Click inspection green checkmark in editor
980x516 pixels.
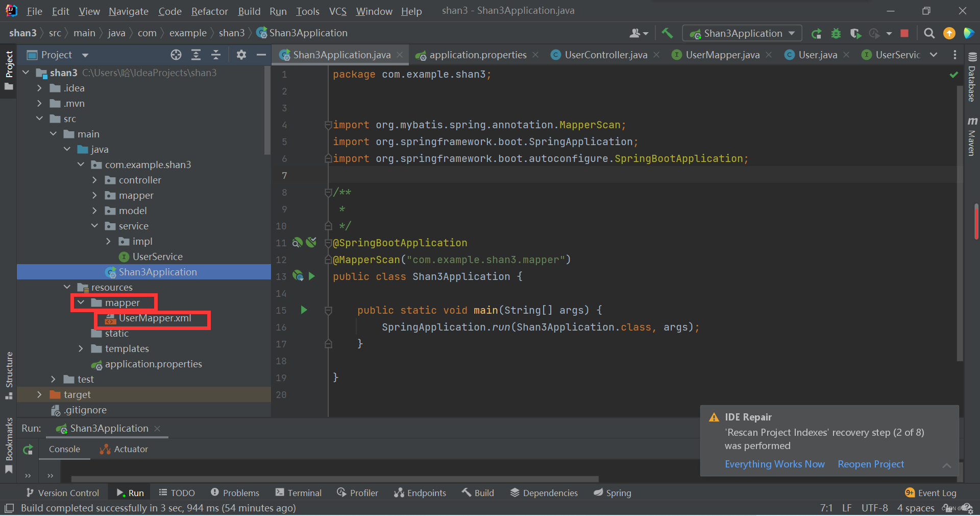pos(953,75)
